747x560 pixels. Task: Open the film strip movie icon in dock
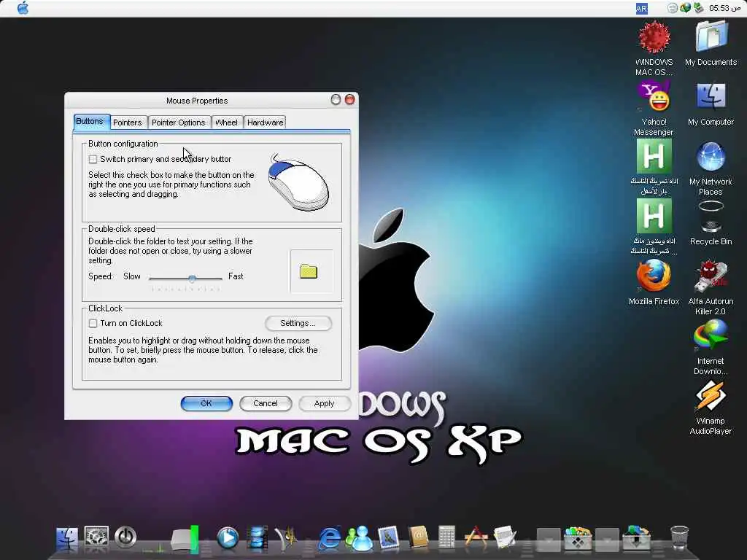[x=258, y=539]
